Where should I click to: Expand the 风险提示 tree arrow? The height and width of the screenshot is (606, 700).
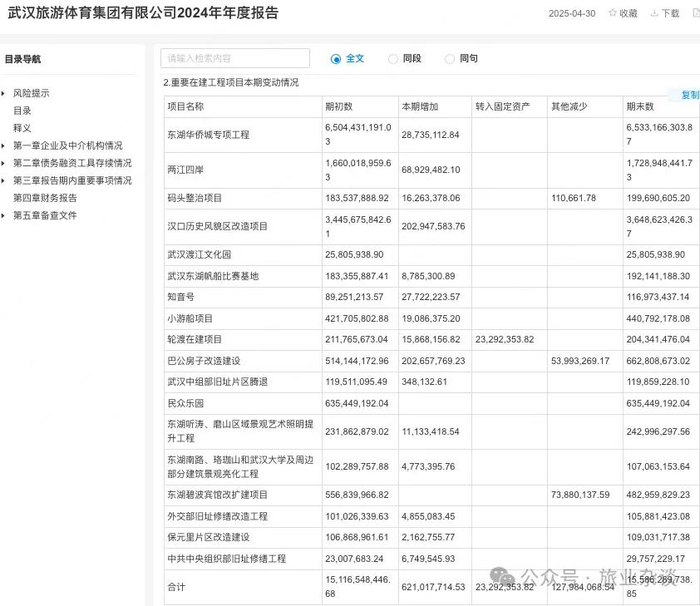(x=3, y=93)
